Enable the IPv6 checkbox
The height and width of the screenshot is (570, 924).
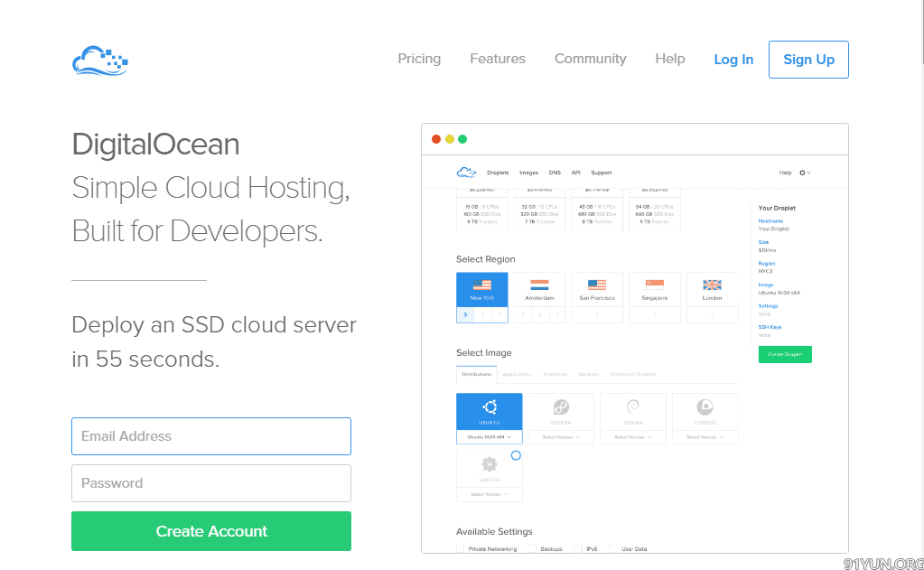pyautogui.click(x=578, y=549)
